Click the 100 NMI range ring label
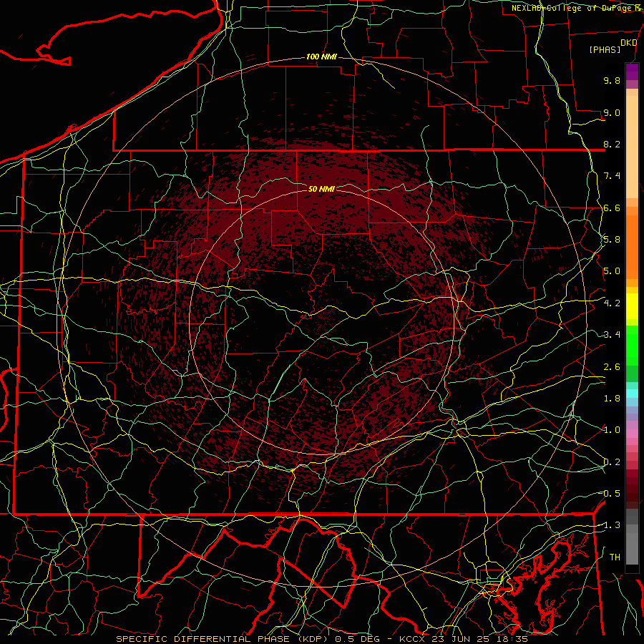Image resolution: width=644 pixels, height=644 pixels. pos(321,57)
